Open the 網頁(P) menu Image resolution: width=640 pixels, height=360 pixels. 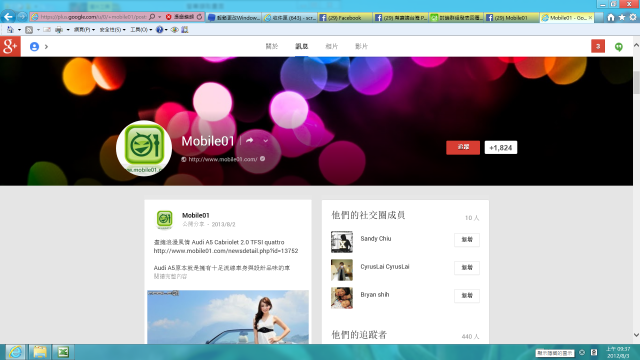[84, 30]
